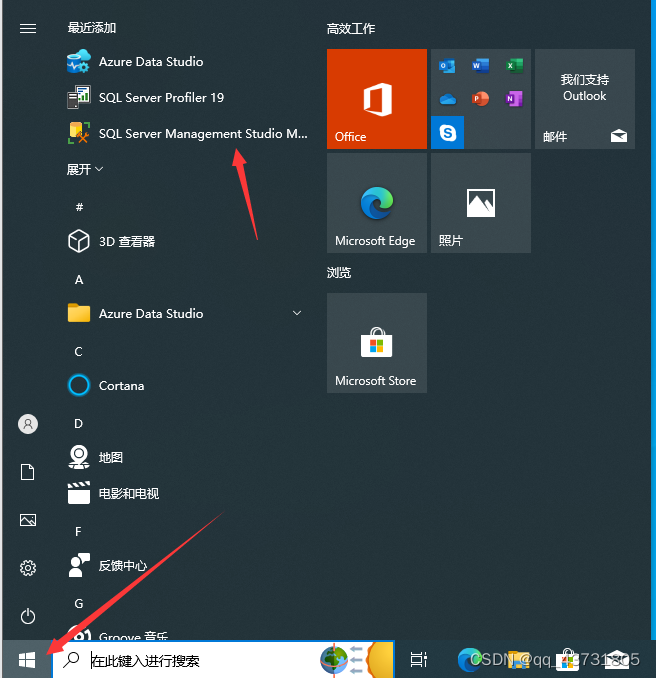Click the 高效工作 group title

(351, 29)
